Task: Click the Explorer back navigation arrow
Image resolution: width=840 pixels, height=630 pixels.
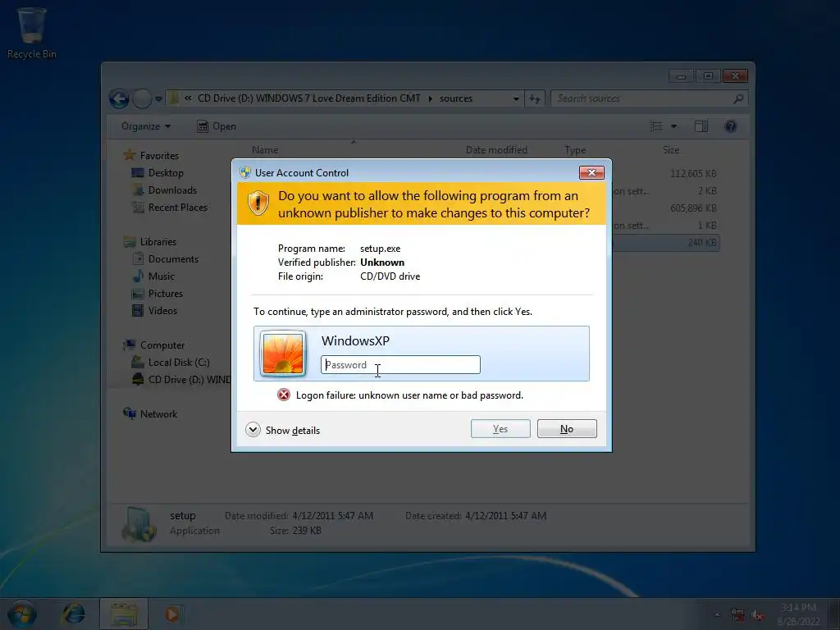Action: coord(119,98)
